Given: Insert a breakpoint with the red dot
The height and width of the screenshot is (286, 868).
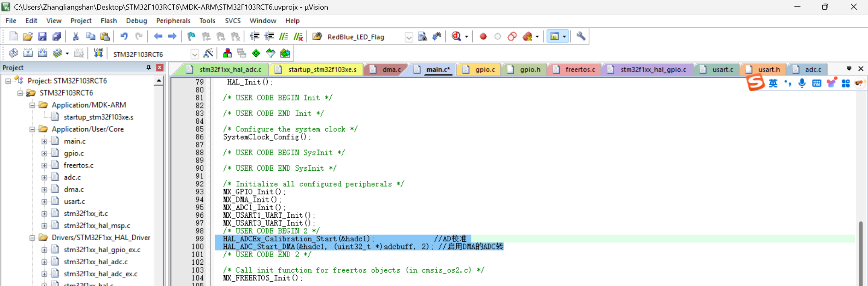Looking at the screenshot, I should point(483,37).
